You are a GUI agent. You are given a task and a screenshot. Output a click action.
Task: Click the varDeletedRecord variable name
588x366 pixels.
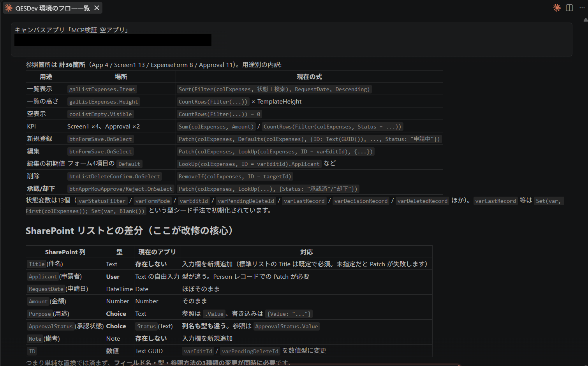(423, 201)
